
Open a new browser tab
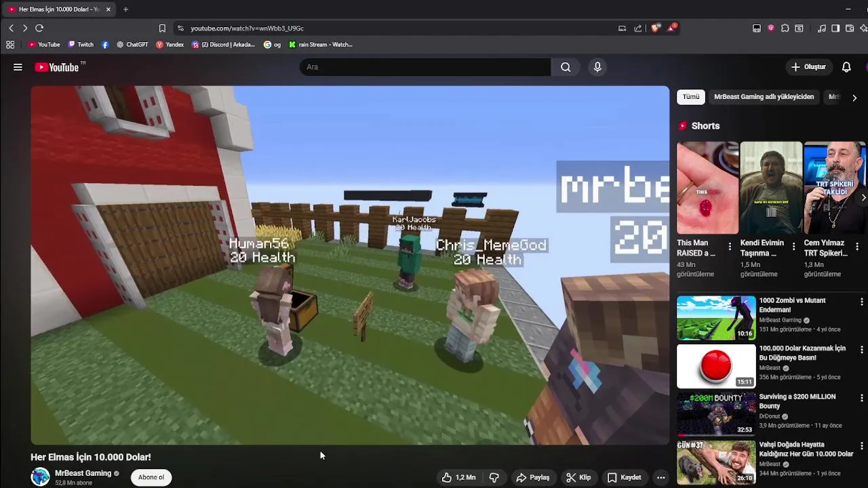click(125, 9)
